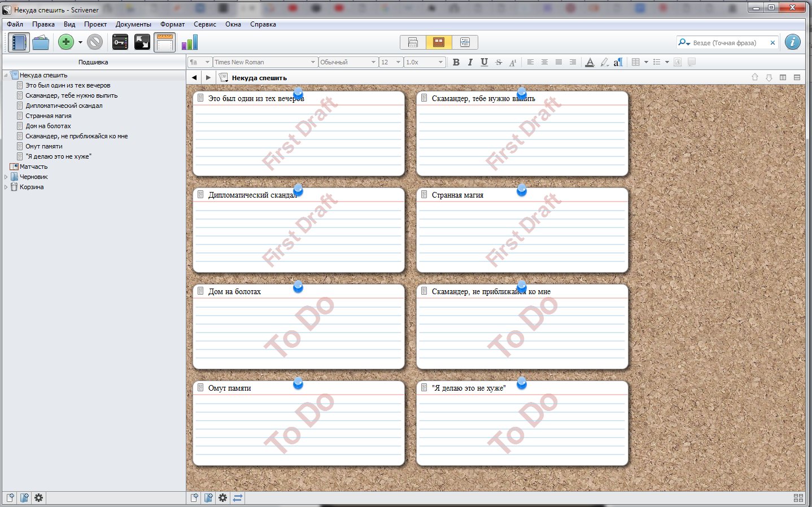Select 'Омут памяти' in the binder
Viewport: 812px width, 507px height.
pos(44,146)
